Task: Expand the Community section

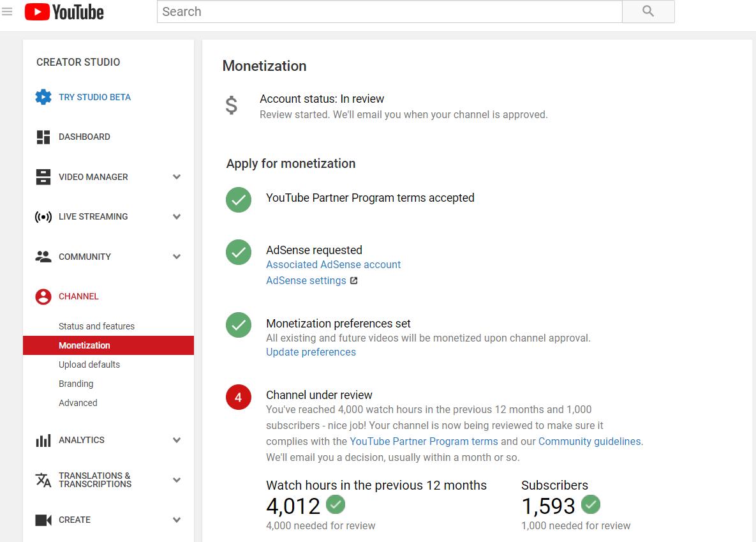Action: (177, 257)
